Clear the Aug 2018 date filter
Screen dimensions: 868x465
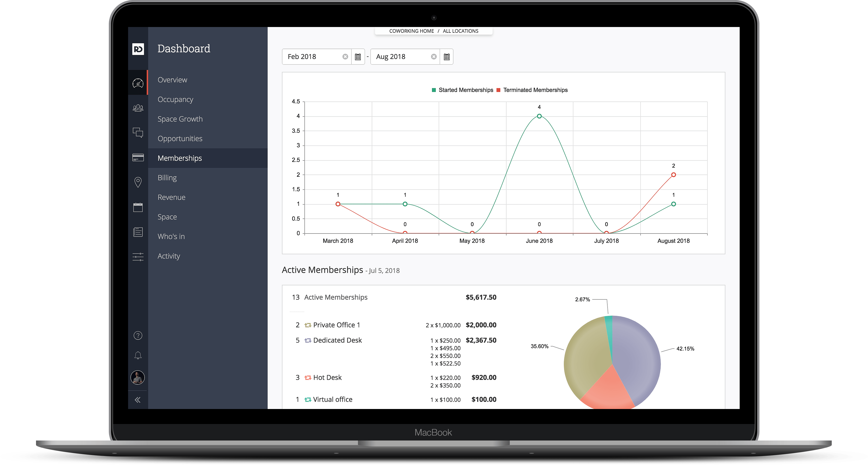click(x=434, y=56)
